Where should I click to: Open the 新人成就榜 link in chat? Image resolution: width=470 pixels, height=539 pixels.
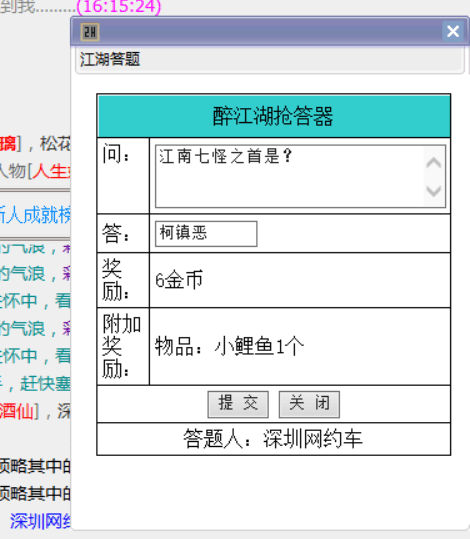[x=35, y=215]
